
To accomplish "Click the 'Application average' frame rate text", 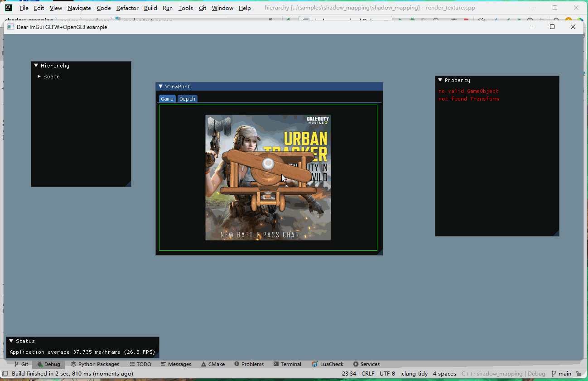I will (x=82, y=352).
